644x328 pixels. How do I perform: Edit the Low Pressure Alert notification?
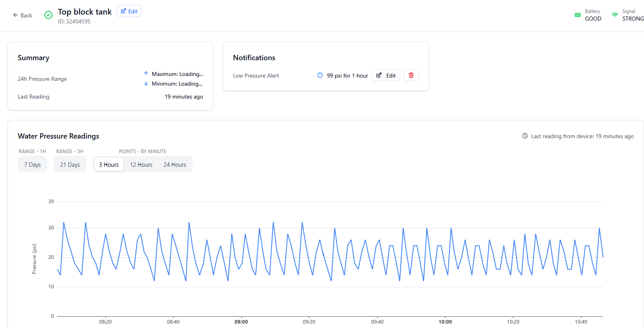coord(386,76)
